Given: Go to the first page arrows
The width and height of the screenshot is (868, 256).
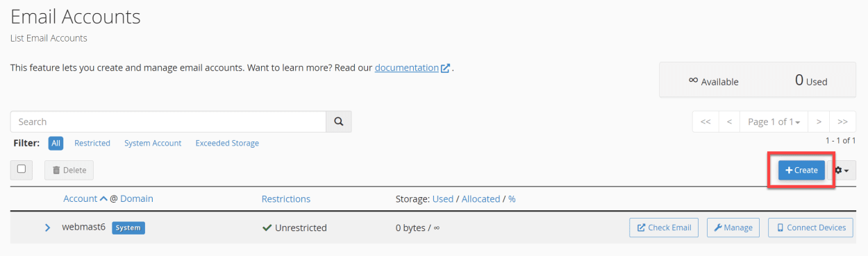Looking at the screenshot, I should (x=706, y=121).
